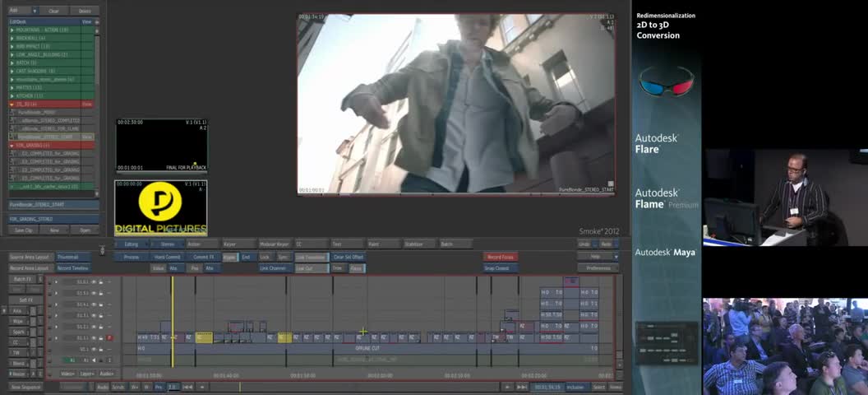Open the Paint module tab

point(383,244)
